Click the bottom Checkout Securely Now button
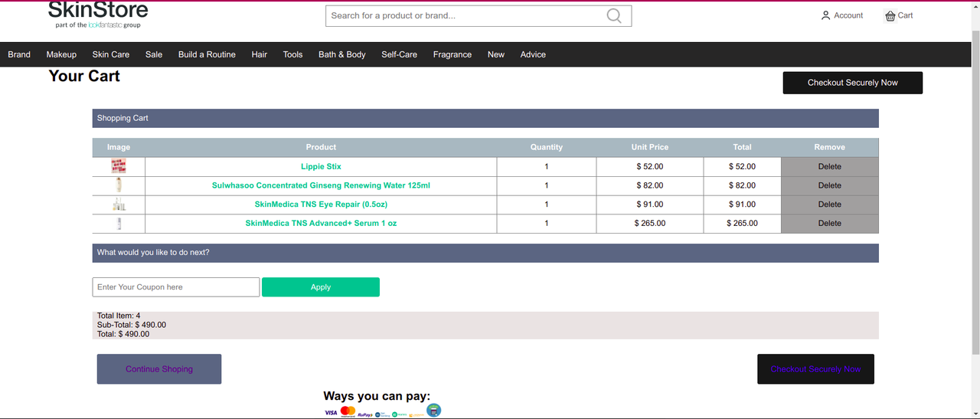The image size is (980, 419). click(x=815, y=369)
